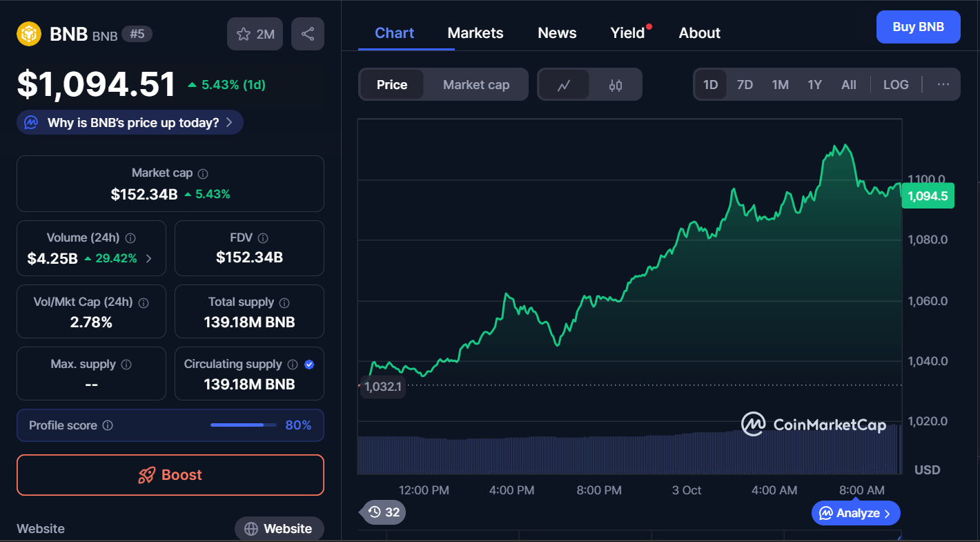Open the Markets tab
This screenshot has height=542, width=980.
click(x=476, y=33)
